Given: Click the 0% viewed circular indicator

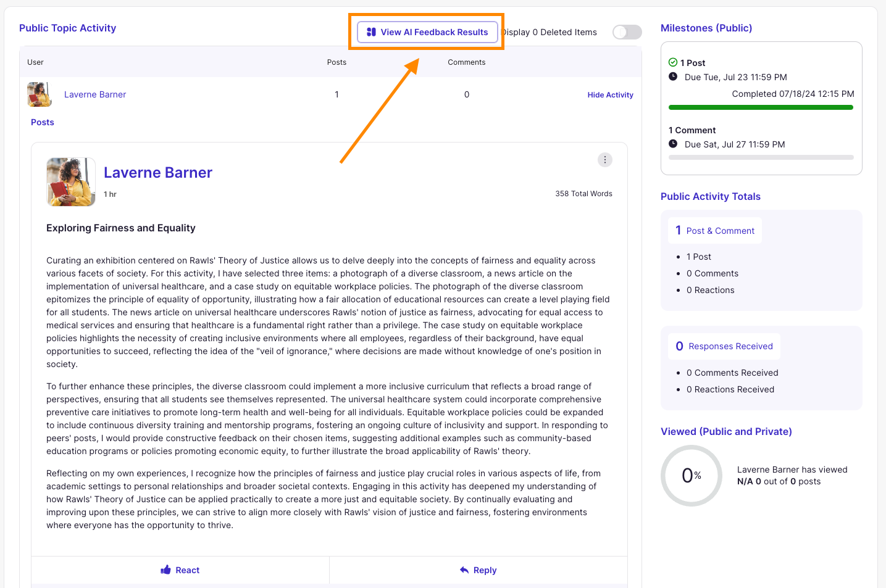Looking at the screenshot, I should tap(691, 476).
